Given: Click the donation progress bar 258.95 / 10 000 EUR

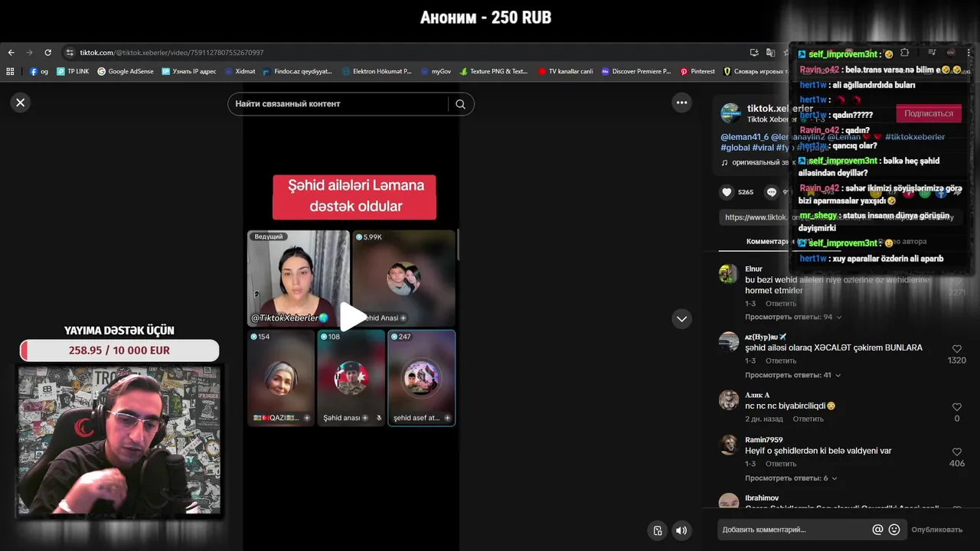Looking at the screenshot, I should tap(119, 350).
